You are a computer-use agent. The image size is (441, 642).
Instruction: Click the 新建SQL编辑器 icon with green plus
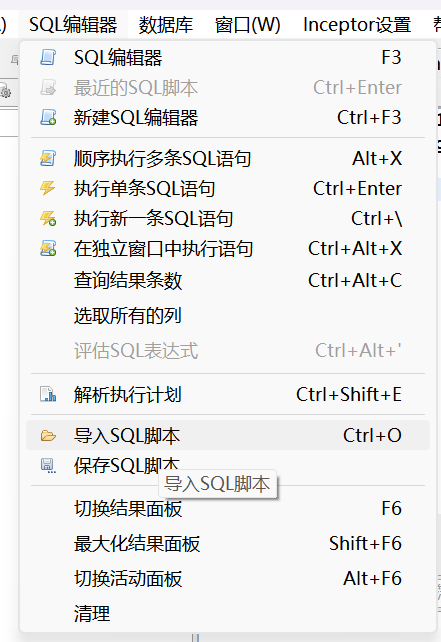48,118
